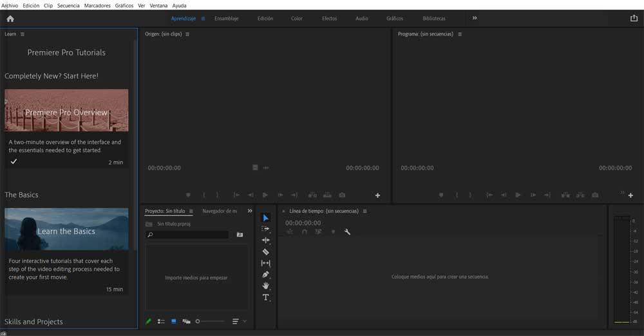Open timeline display settings wrench
Screen dimensions: 644x336
tap(347, 232)
